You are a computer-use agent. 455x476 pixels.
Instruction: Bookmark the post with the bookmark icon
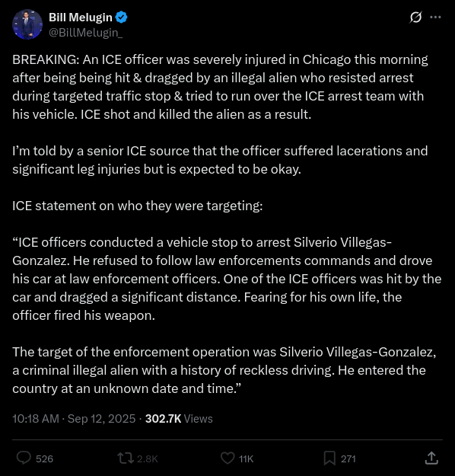(329, 458)
